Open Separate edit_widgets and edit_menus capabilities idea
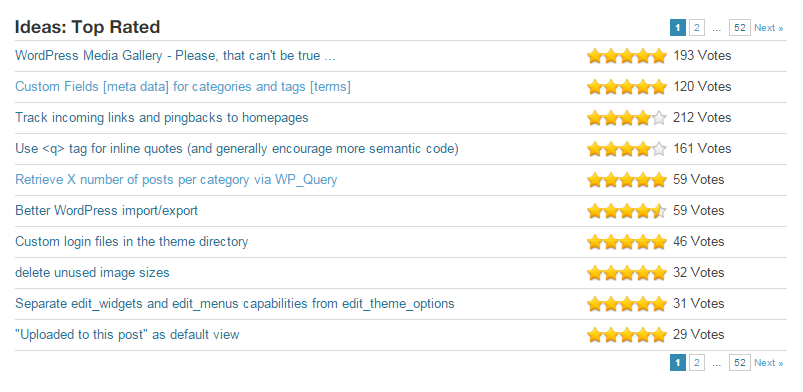Screen dimensions: 803x392 [235, 303]
